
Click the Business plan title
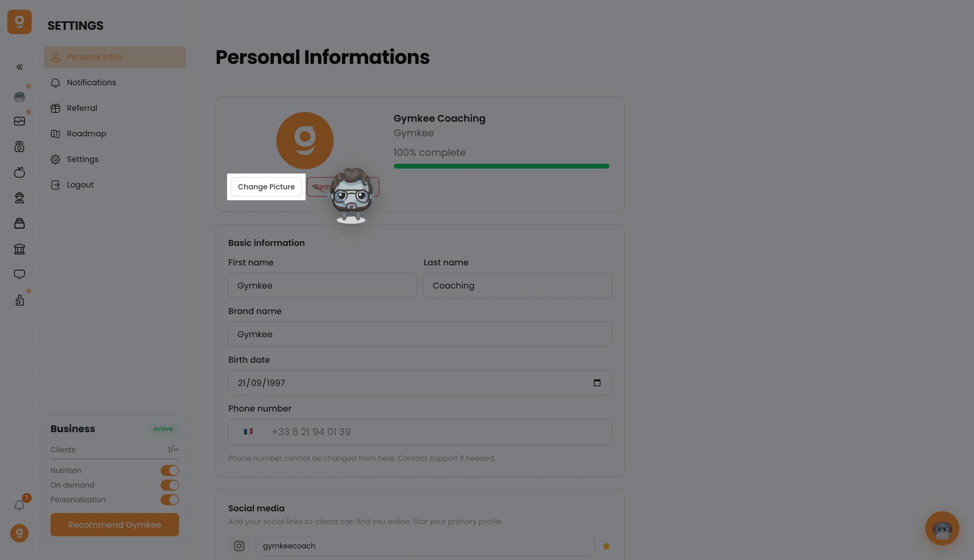pyautogui.click(x=73, y=429)
